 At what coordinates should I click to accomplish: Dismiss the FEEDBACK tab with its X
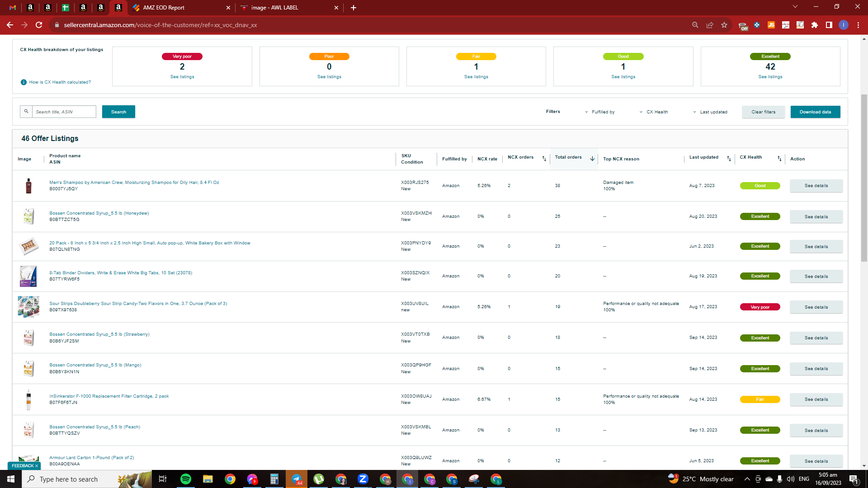(37, 466)
